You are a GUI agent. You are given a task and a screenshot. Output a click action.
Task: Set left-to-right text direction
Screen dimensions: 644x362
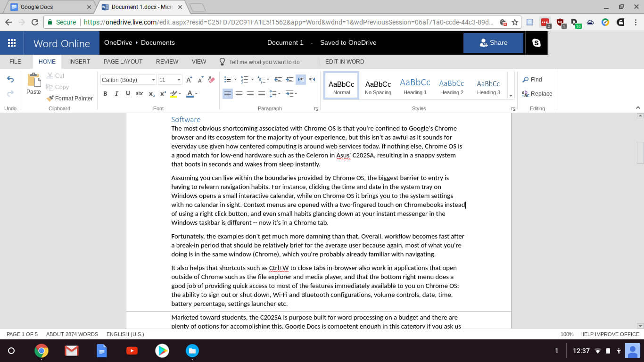coord(301,80)
